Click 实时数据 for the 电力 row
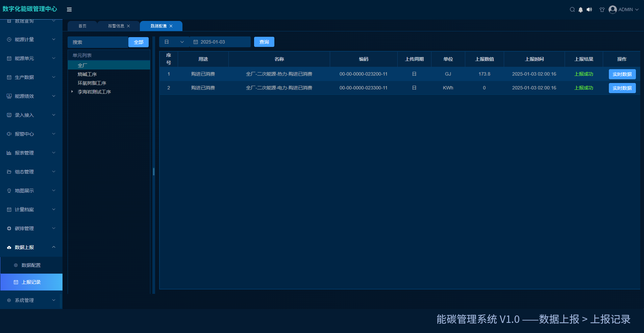 click(622, 88)
